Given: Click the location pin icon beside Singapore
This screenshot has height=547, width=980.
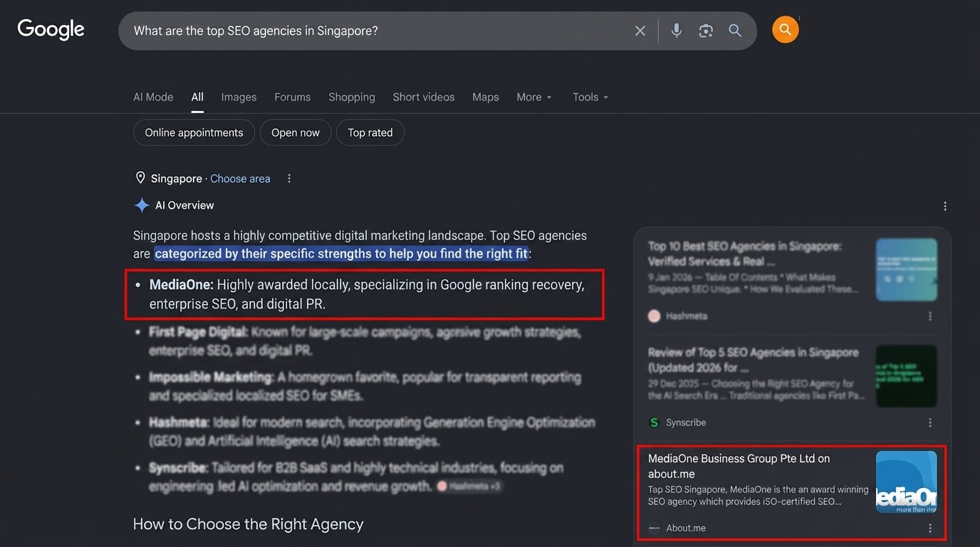Looking at the screenshot, I should [140, 178].
